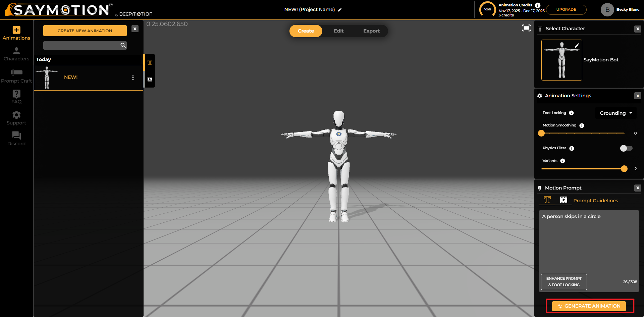Toggle fullscreen view of the 3D viewport
The width and height of the screenshot is (644, 317).
tap(526, 28)
